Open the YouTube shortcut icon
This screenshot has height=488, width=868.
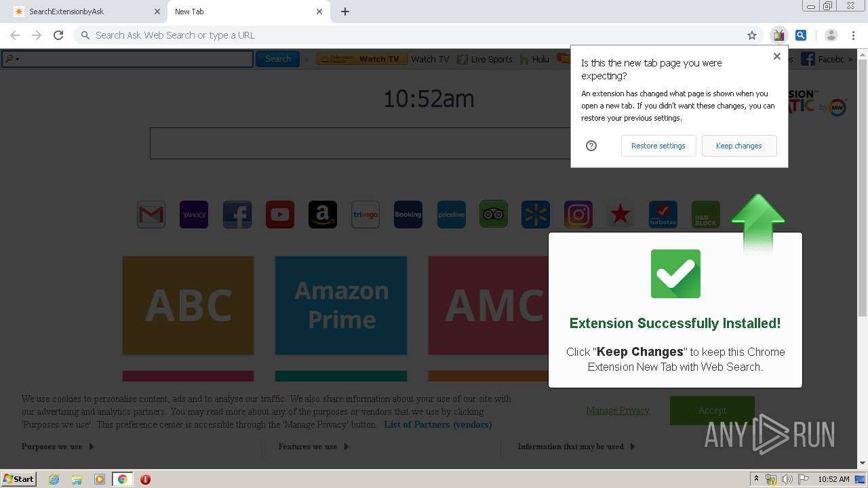280,215
